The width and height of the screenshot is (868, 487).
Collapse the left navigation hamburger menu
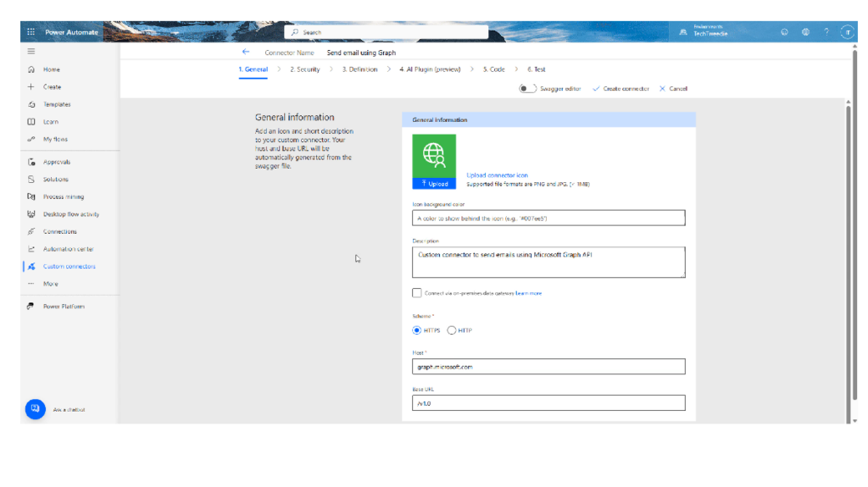click(x=31, y=52)
